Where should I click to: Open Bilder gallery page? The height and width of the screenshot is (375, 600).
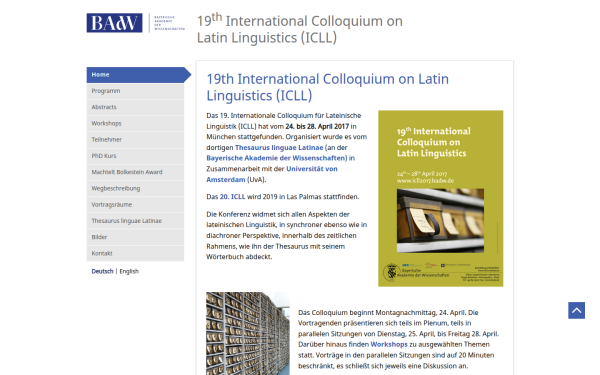point(135,238)
